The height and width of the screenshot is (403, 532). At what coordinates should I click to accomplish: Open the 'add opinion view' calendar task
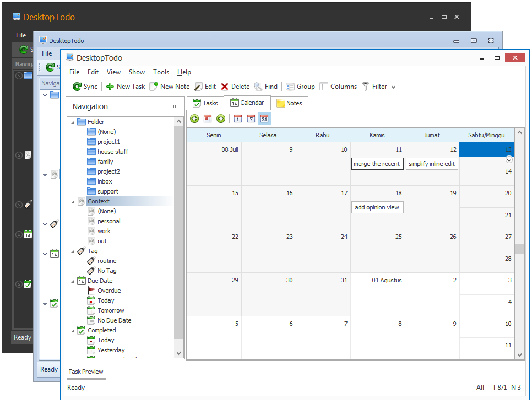tap(377, 207)
